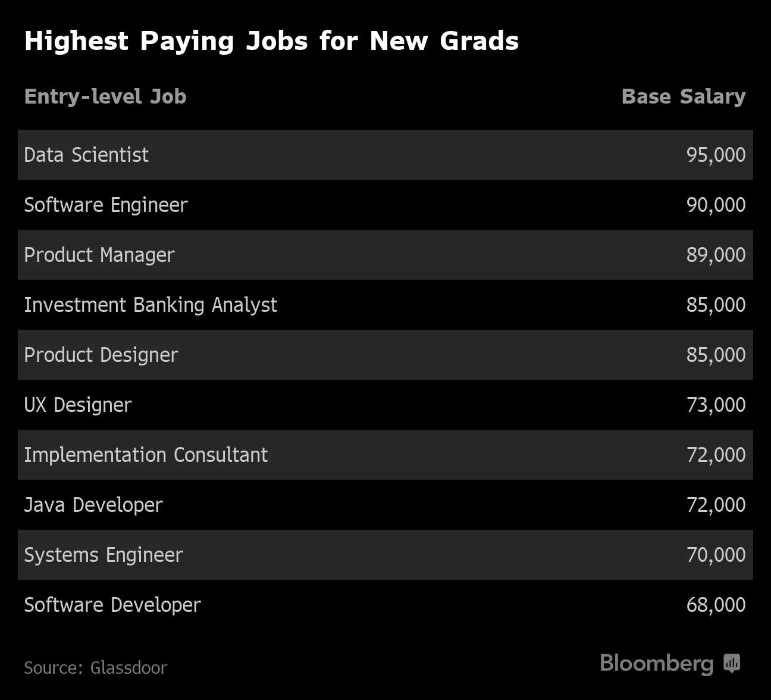Select the UX Designer row label

[x=78, y=405]
